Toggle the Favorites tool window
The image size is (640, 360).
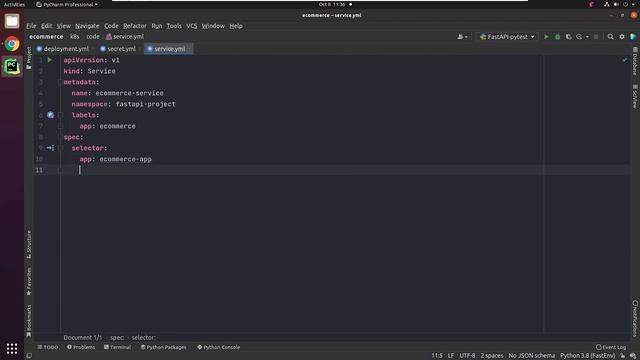point(29,281)
